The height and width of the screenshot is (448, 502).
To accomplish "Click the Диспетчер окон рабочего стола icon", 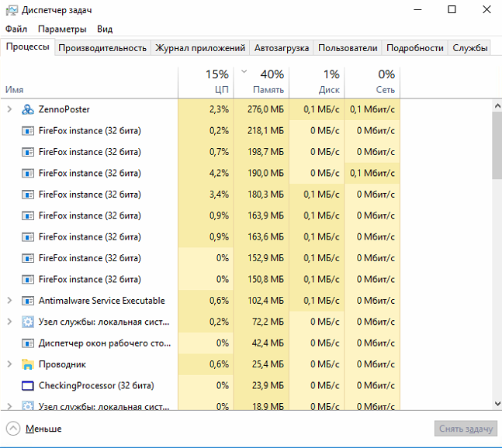I will pos(28,343).
